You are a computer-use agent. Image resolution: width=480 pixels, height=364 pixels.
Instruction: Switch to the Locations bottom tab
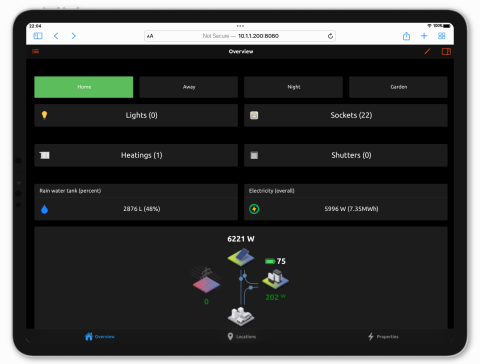[241, 337]
